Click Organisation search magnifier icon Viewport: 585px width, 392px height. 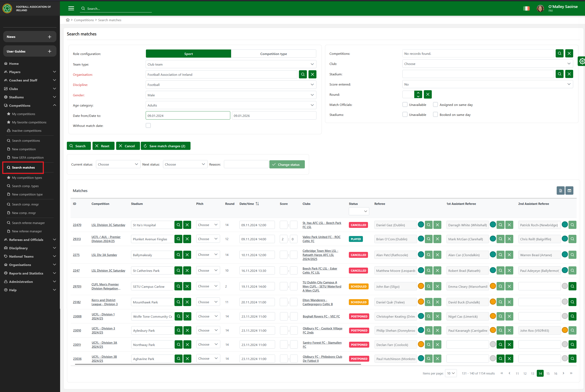point(303,74)
